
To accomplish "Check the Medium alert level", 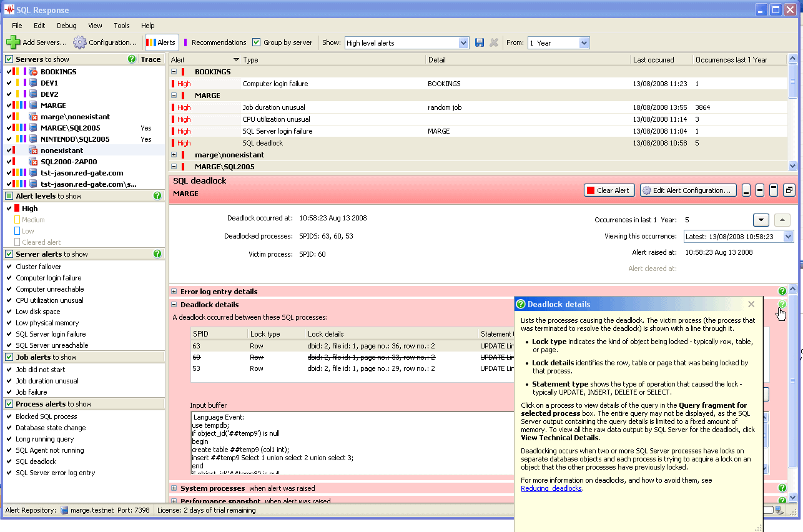I will point(17,220).
